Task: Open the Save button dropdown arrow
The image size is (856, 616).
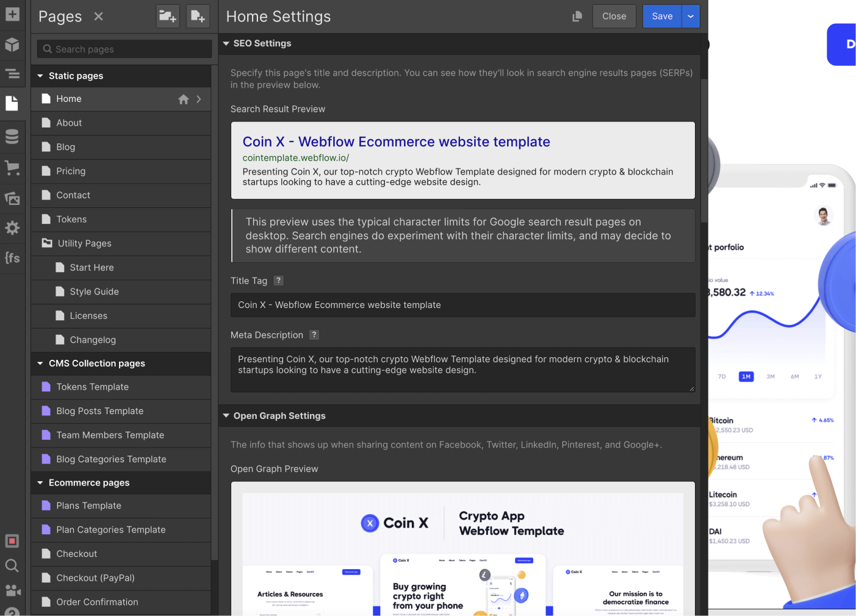Action: click(691, 16)
